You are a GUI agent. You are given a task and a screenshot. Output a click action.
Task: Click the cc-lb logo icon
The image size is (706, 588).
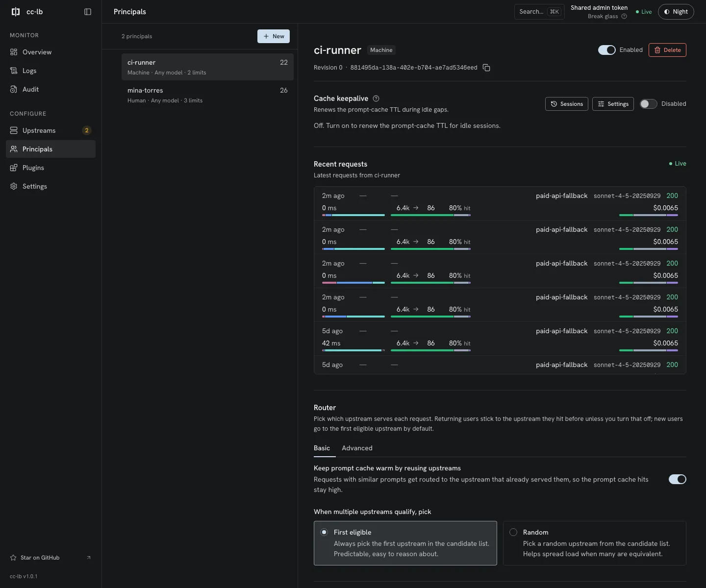click(16, 12)
